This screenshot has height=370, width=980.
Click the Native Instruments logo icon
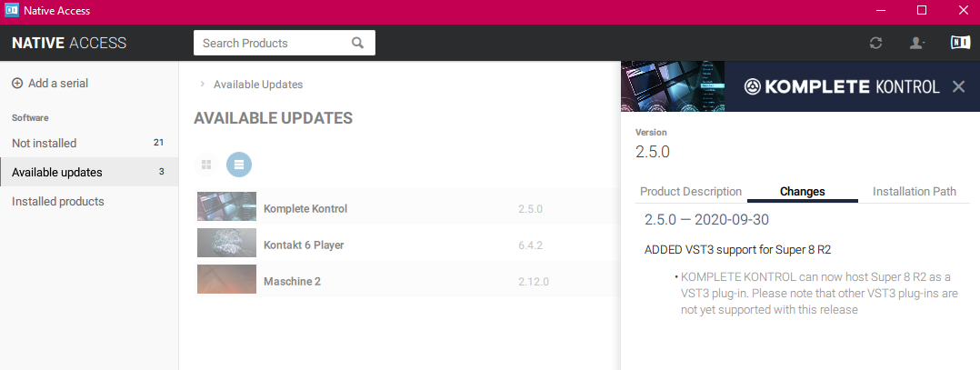pyautogui.click(x=960, y=43)
